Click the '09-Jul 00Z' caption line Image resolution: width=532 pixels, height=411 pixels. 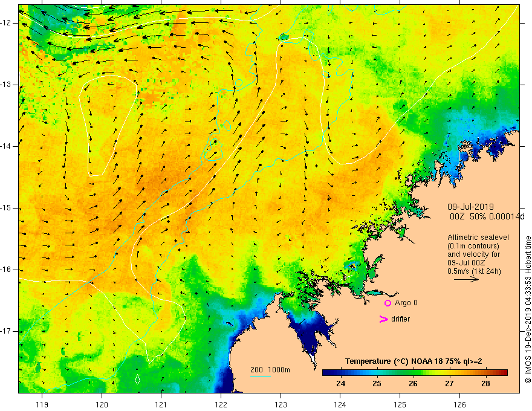466,262
